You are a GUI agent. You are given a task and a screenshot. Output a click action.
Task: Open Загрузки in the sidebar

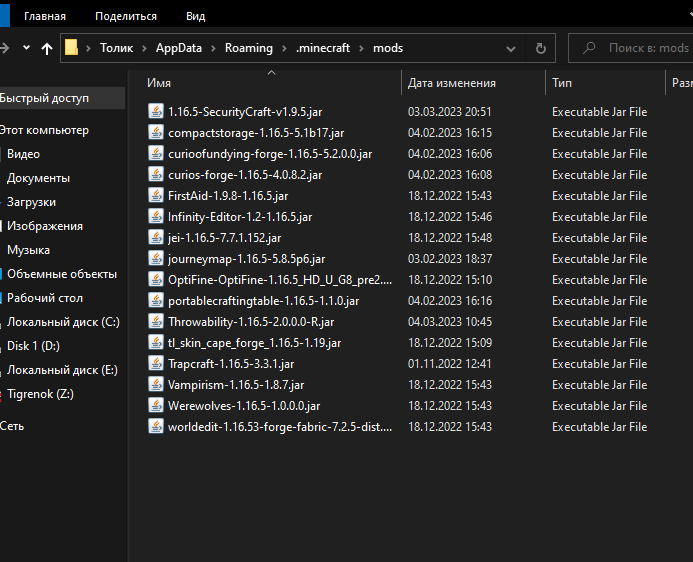[31, 202]
